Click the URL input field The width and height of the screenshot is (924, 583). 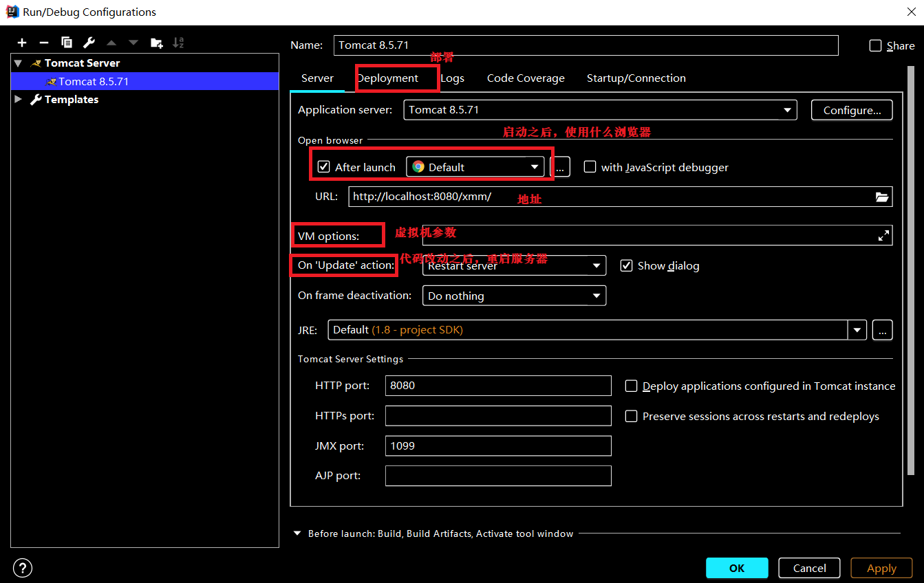click(621, 197)
